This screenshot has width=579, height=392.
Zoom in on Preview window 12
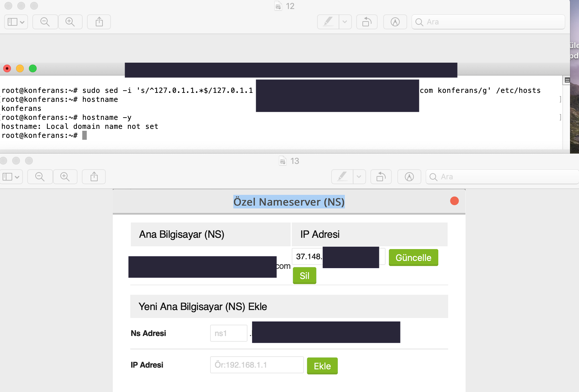70,22
